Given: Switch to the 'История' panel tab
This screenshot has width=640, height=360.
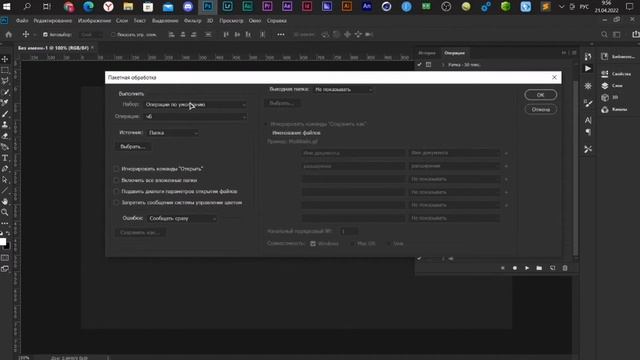Looking at the screenshot, I should (x=427, y=53).
